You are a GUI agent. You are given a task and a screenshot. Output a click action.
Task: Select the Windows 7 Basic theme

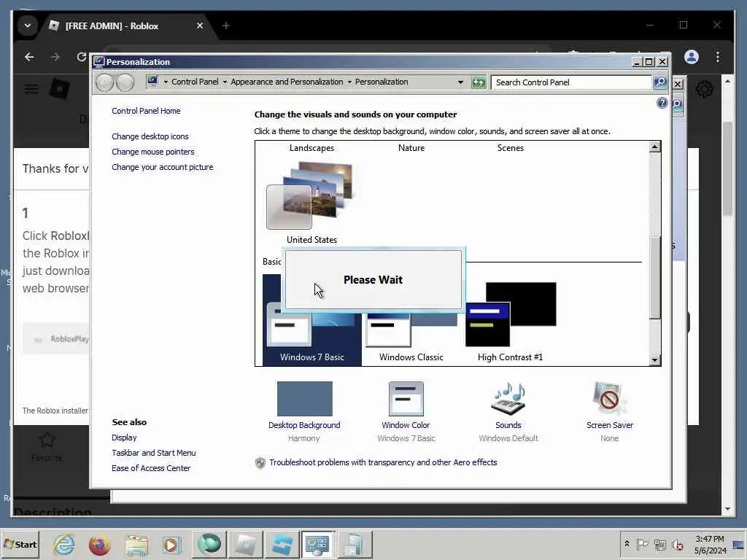coord(312,320)
